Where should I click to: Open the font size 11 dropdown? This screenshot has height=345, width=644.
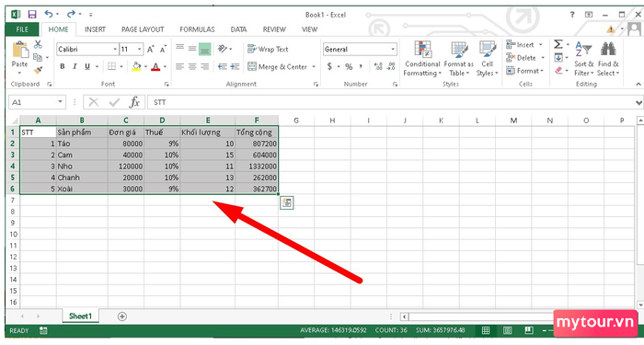coord(139,50)
